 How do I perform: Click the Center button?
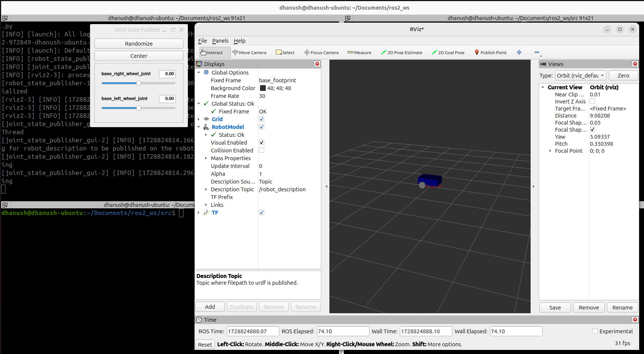[x=139, y=56]
